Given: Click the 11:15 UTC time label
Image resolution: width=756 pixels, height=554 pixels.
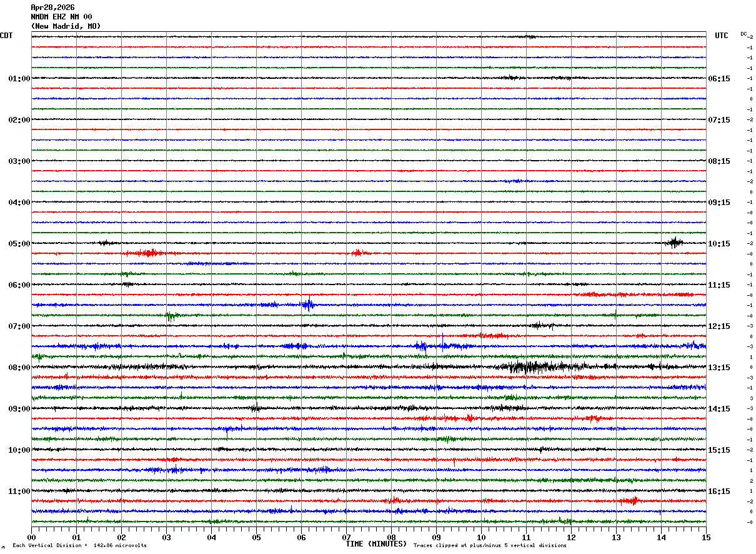Looking at the screenshot, I should click(719, 285).
